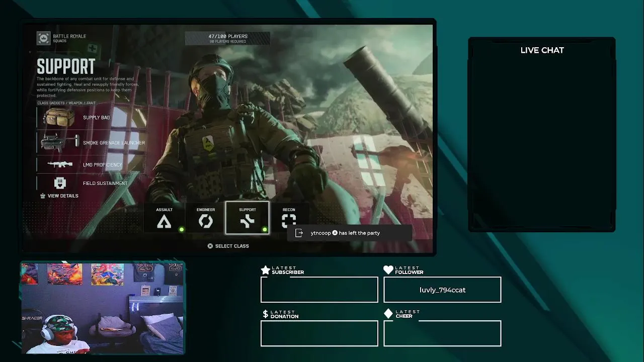Click the Latest Donation empty box
Image resolution: width=644 pixels, height=362 pixels.
319,333
